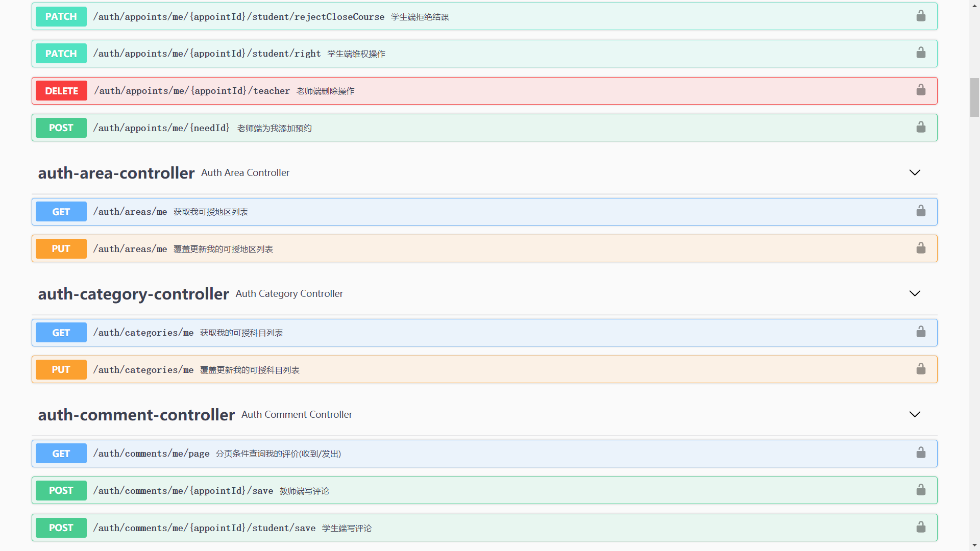Collapse the auth-category-controller section arrow

pos(915,293)
